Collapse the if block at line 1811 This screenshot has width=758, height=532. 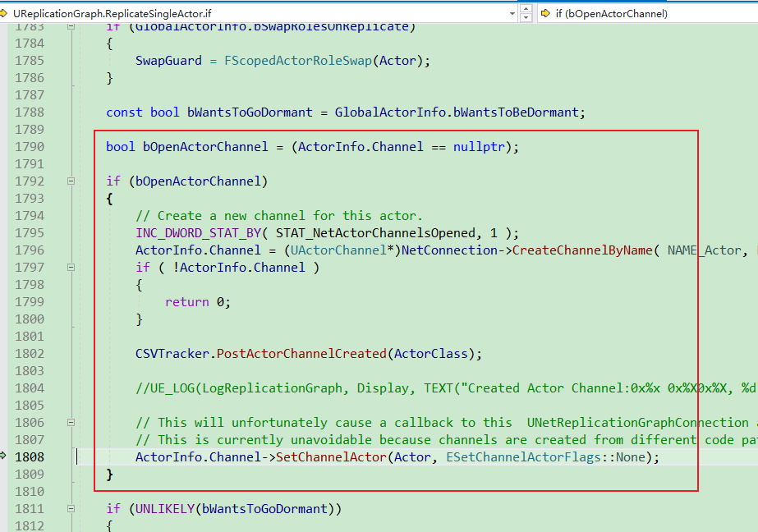(x=71, y=508)
